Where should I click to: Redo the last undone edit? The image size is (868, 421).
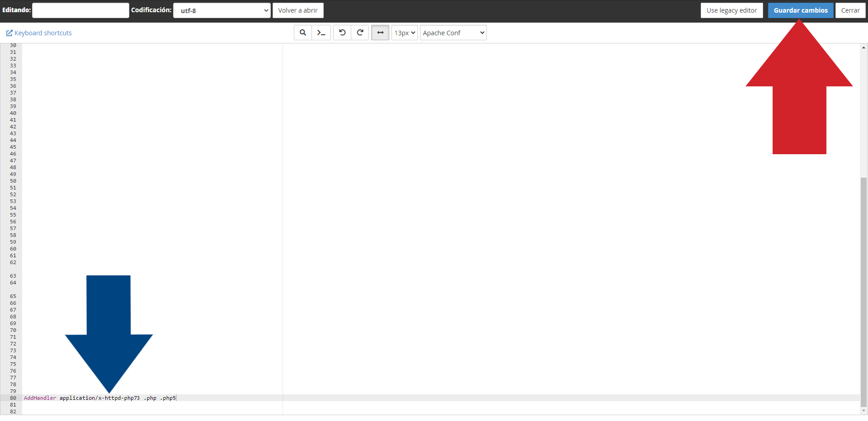[x=360, y=33]
